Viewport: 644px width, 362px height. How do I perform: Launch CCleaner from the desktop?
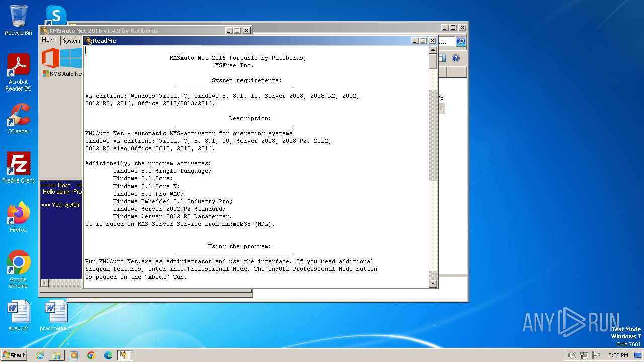[18, 119]
